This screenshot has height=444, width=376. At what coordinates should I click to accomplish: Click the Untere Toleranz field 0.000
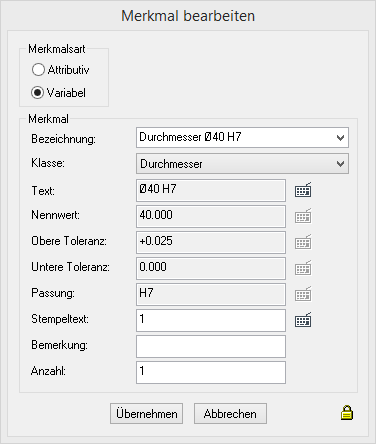click(211, 268)
